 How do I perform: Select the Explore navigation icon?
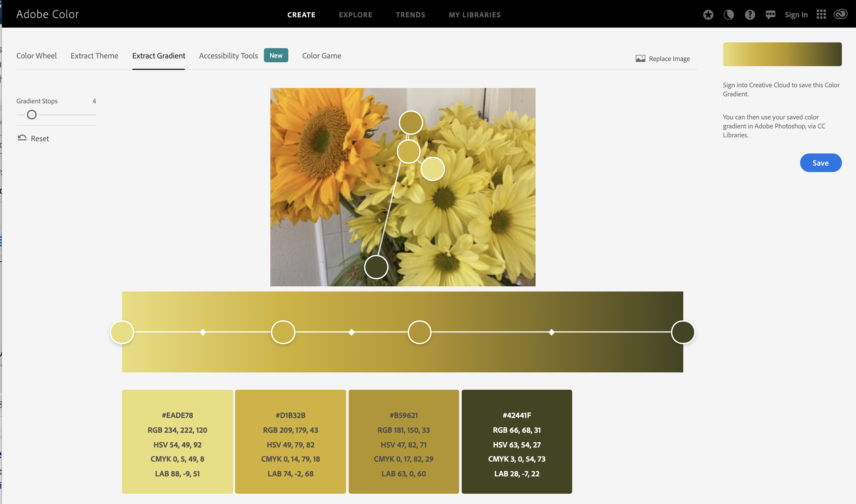356,14
